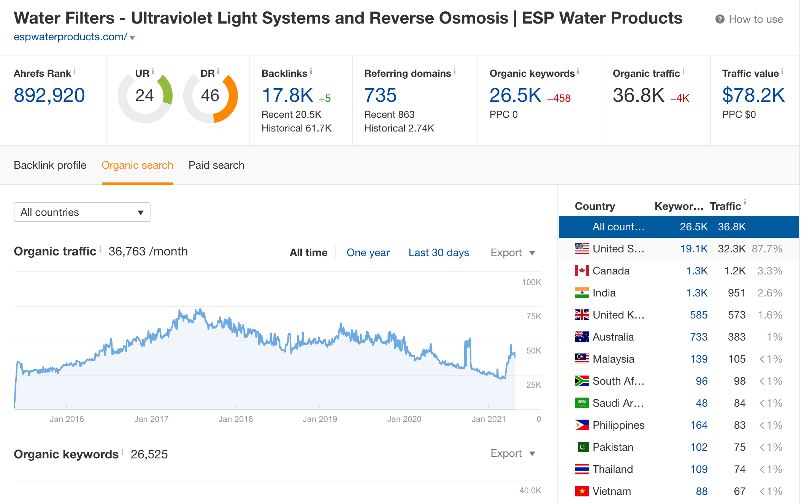This screenshot has height=504, width=812.
Task: Click the Organic traffic chart heading info icon
Action: 100,249
